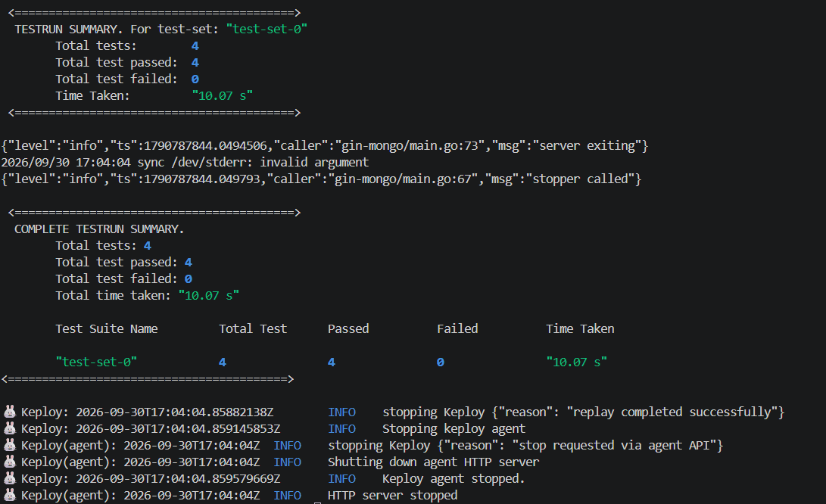Click the "COMPLETE TESTRUN SUMMARY." heading
Image resolution: width=826 pixels, height=504 pixels.
click(x=99, y=229)
